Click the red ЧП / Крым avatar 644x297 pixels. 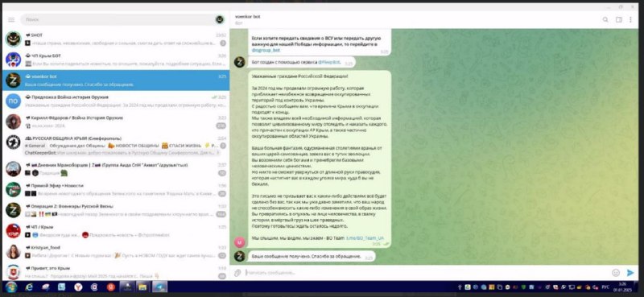pyautogui.click(x=13, y=231)
